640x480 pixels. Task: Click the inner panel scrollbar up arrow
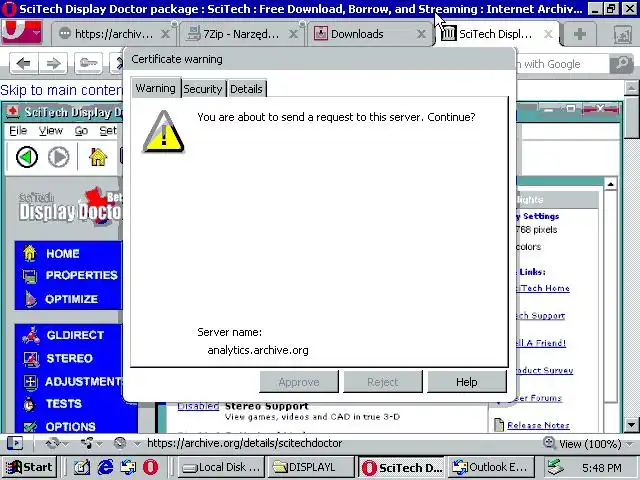click(611, 184)
